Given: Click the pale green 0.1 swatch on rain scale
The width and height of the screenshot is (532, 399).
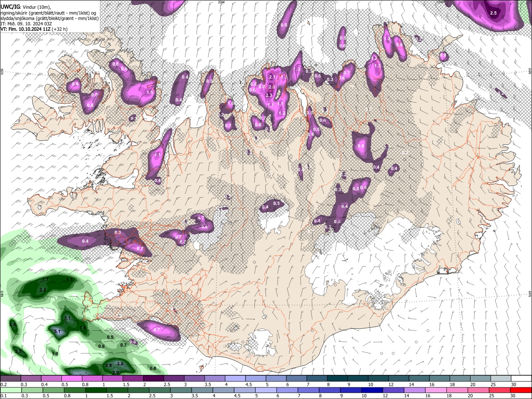Looking at the screenshot, I should pos(10,390).
